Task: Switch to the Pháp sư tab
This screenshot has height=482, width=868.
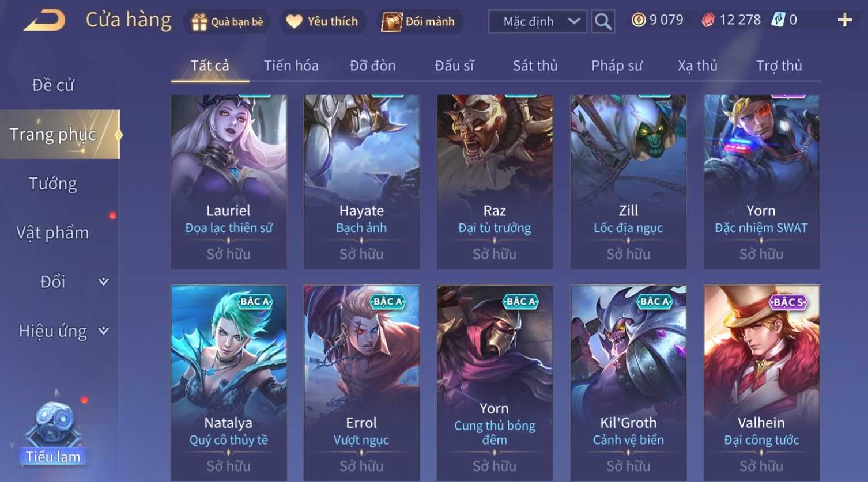Action: [x=617, y=66]
